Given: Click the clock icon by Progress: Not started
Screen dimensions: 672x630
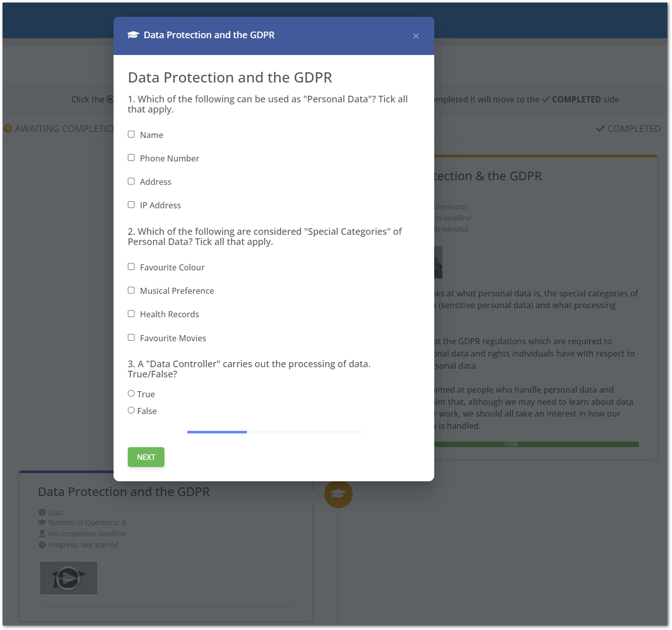Looking at the screenshot, I should tap(42, 545).
